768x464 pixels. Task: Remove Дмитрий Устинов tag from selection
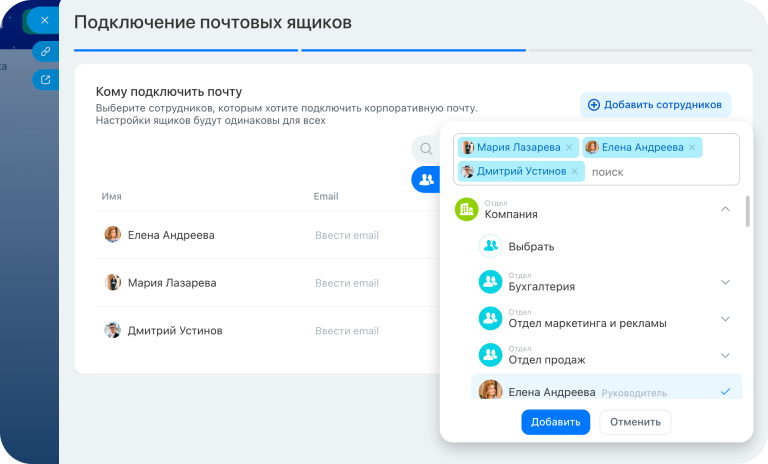coord(574,172)
